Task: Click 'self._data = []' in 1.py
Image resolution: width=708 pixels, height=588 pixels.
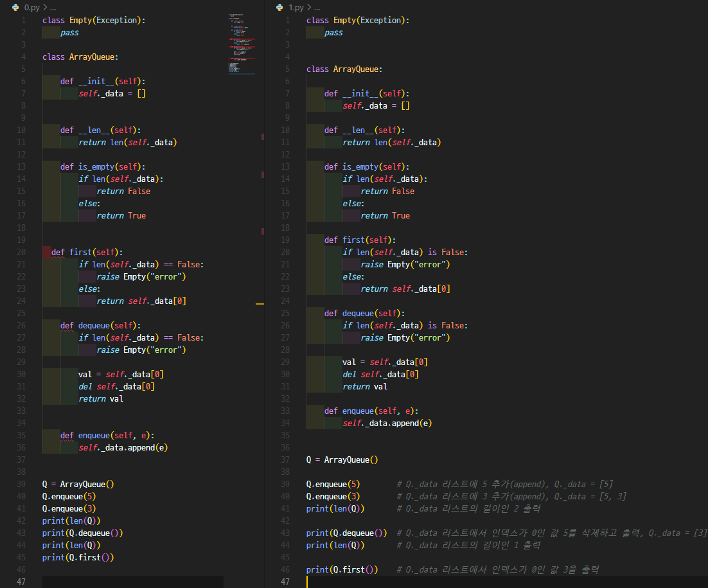Action: [x=376, y=105]
